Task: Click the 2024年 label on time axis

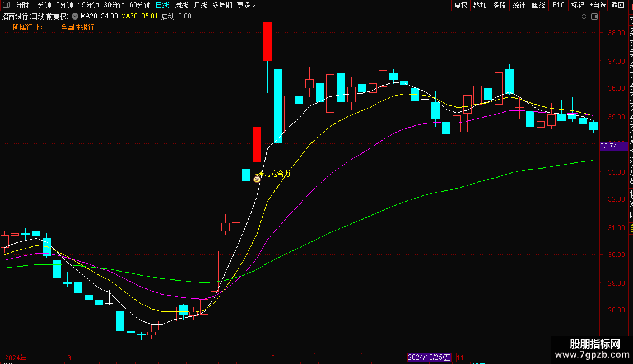Action: (16, 357)
